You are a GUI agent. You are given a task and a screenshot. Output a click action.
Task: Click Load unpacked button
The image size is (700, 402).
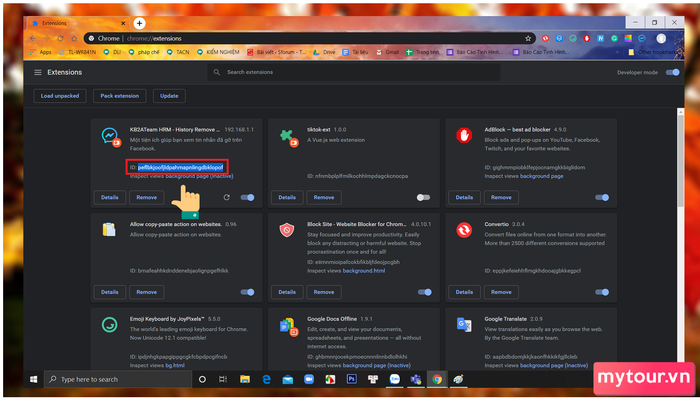pyautogui.click(x=60, y=96)
